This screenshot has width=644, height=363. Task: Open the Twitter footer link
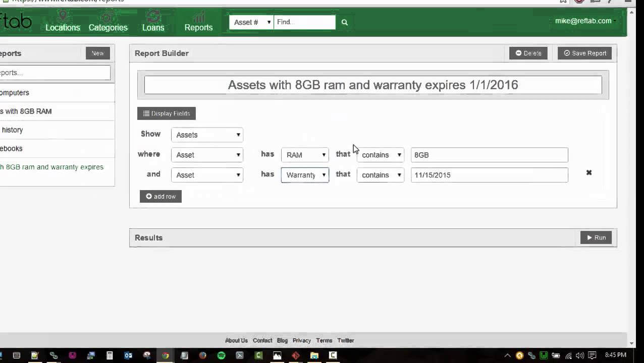(346, 341)
